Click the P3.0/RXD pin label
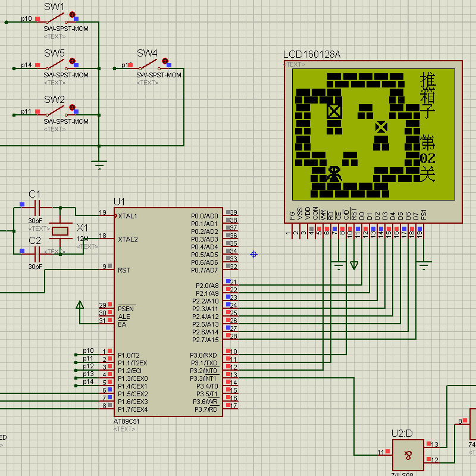The width and height of the screenshot is (476, 476). (203, 355)
